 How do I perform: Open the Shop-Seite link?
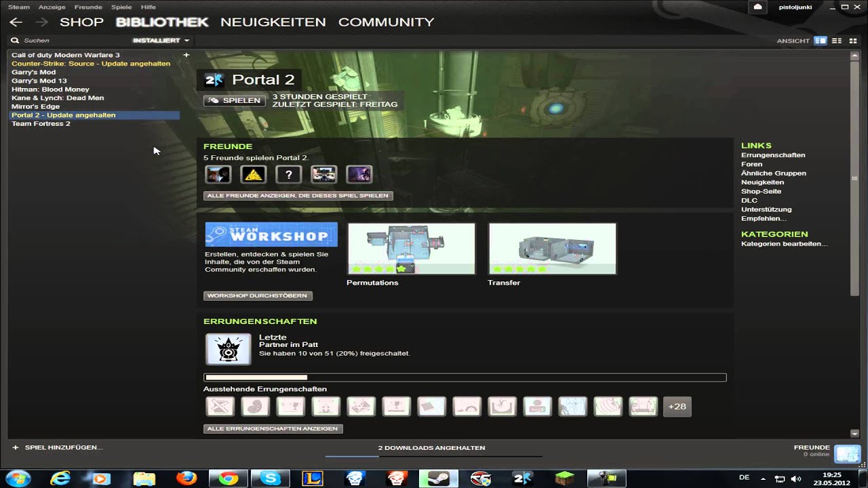(x=761, y=191)
